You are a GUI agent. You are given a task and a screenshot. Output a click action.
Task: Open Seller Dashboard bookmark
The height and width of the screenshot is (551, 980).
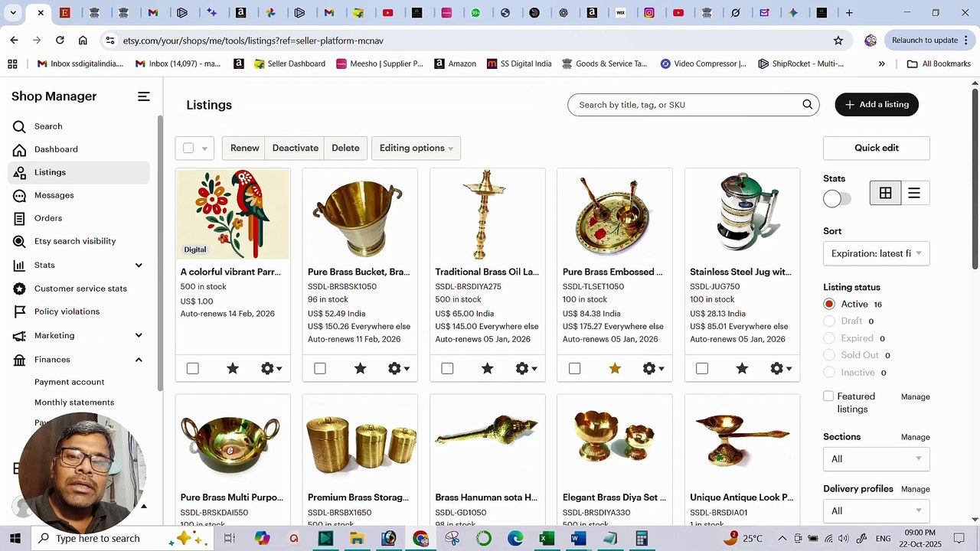click(x=290, y=64)
